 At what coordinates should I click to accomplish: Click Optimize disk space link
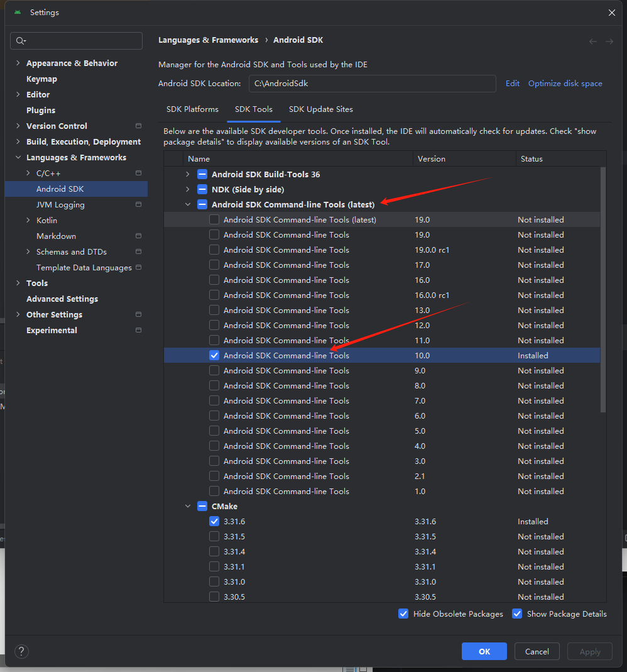pyautogui.click(x=565, y=84)
